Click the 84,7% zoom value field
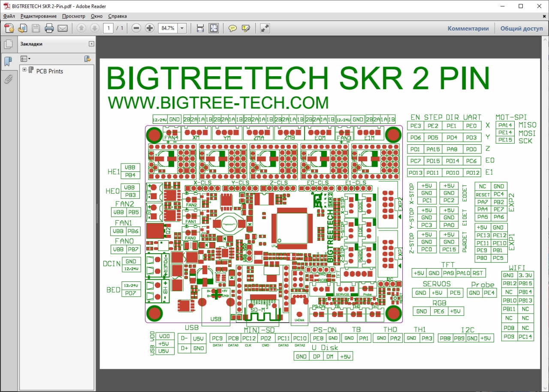 click(168, 28)
